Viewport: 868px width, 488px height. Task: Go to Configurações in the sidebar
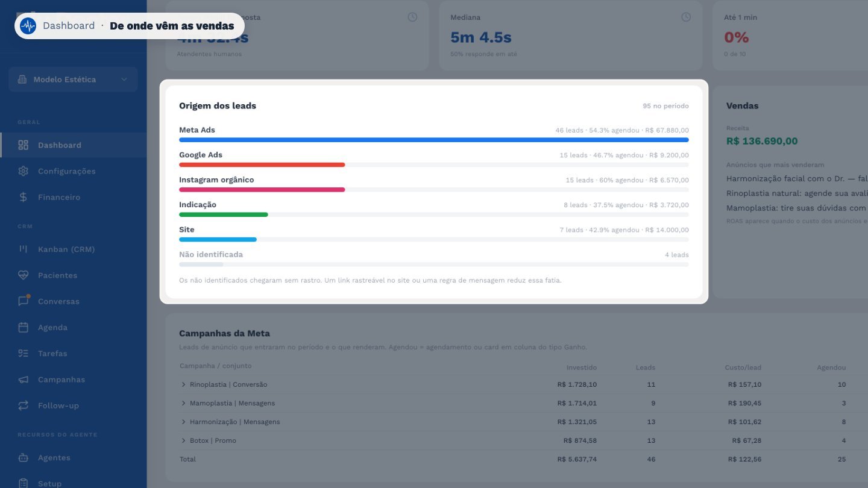point(73,171)
